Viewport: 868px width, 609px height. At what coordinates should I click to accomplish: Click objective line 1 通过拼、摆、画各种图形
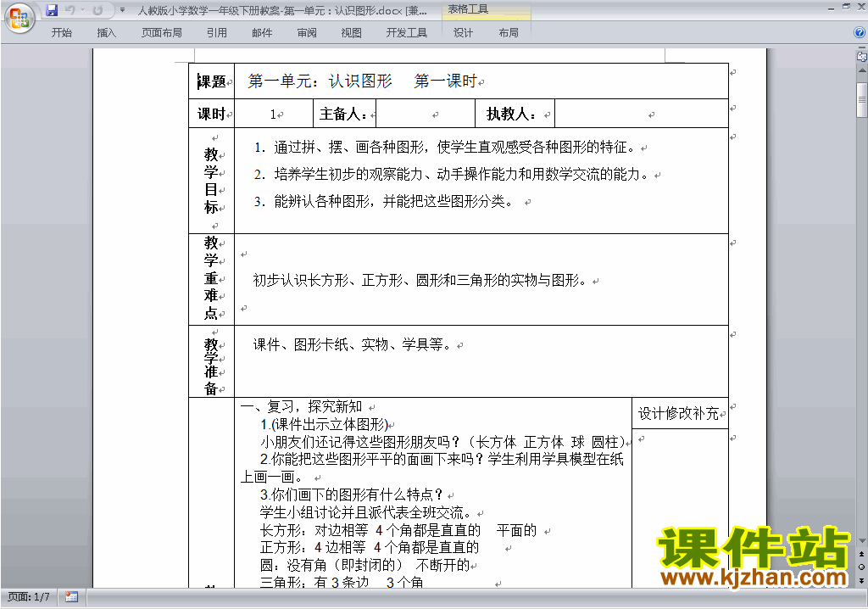coord(445,147)
